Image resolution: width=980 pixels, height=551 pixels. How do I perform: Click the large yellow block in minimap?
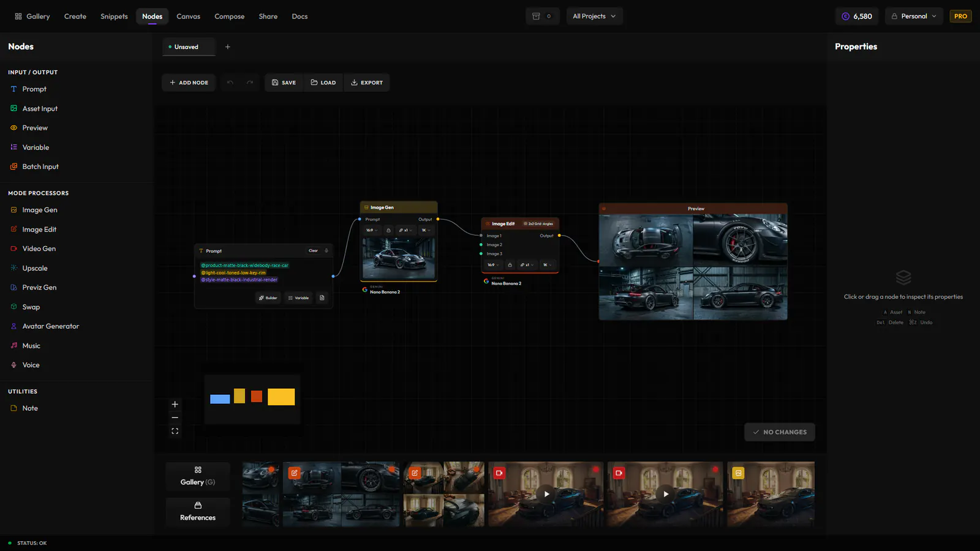pyautogui.click(x=281, y=397)
